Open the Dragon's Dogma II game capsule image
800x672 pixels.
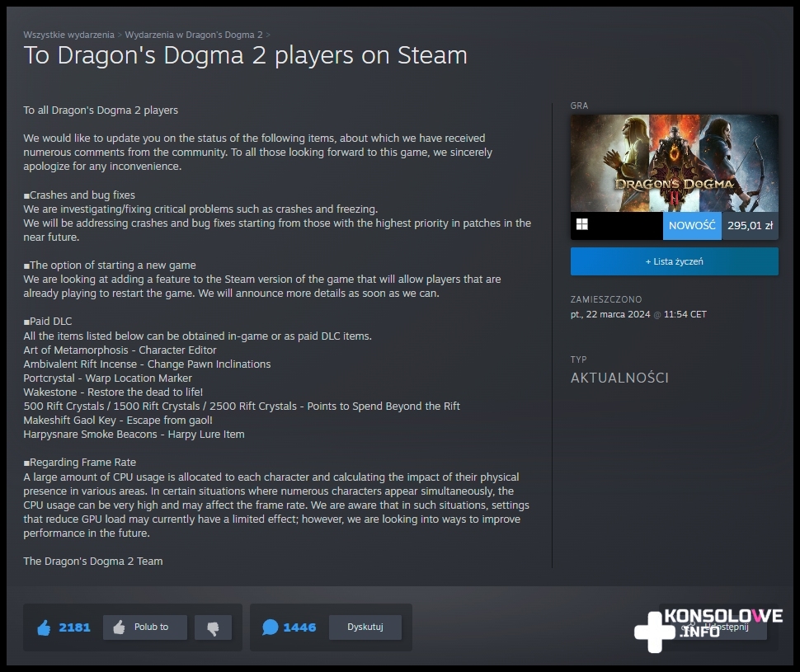(675, 162)
